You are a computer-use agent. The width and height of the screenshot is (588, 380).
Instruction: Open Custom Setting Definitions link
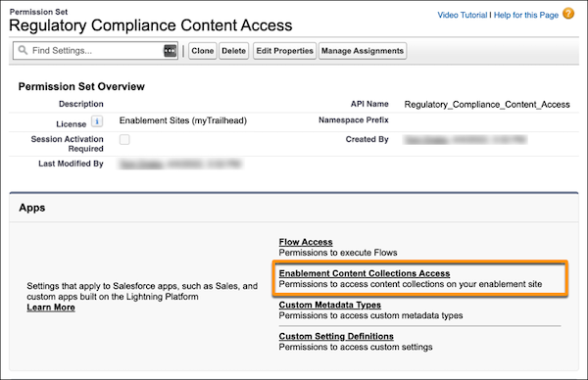336,337
